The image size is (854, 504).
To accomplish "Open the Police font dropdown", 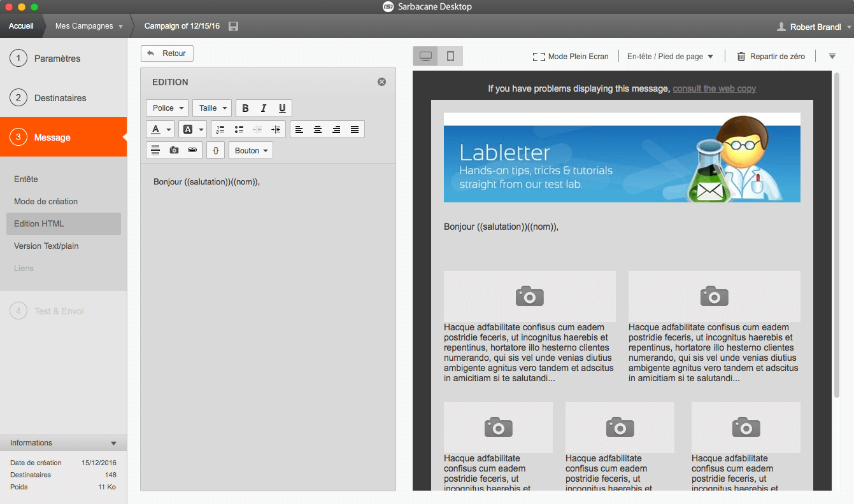I will pos(167,108).
